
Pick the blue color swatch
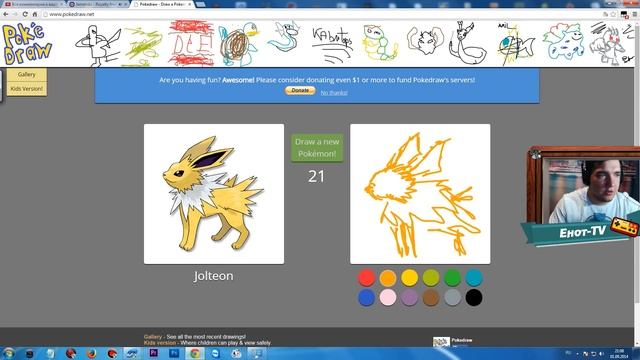[367, 298]
